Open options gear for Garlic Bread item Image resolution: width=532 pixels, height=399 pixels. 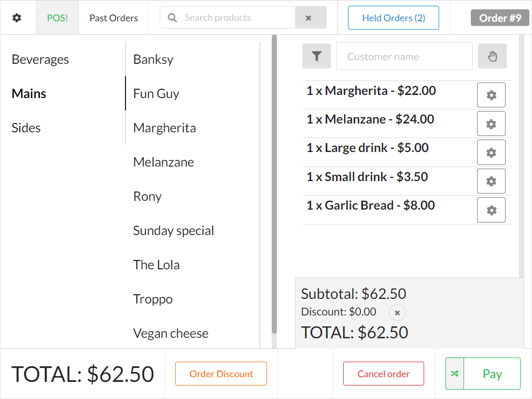click(491, 210)
